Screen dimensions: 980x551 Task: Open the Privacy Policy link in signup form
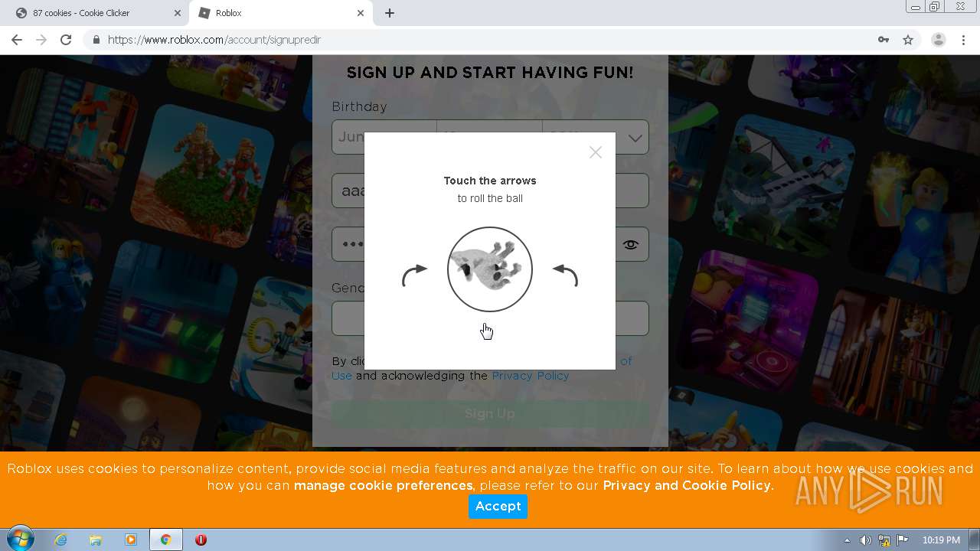pos(531,376)
